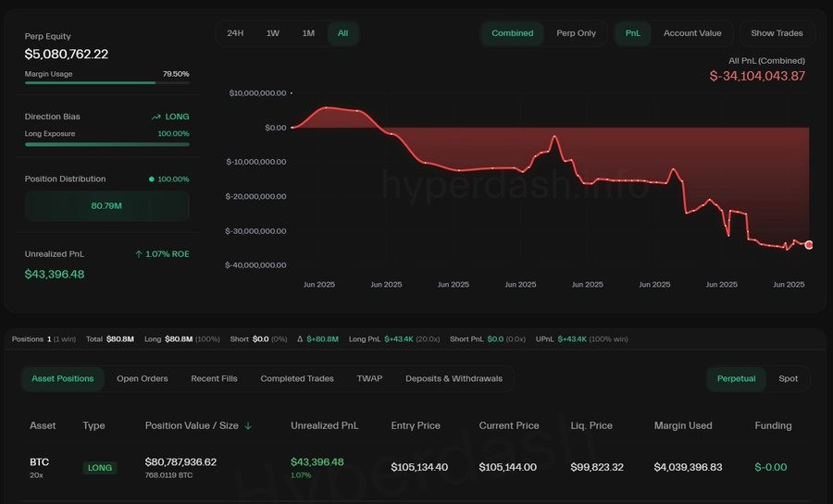
Task: Switch chart to Combined mode
Action: coord(512,33)
